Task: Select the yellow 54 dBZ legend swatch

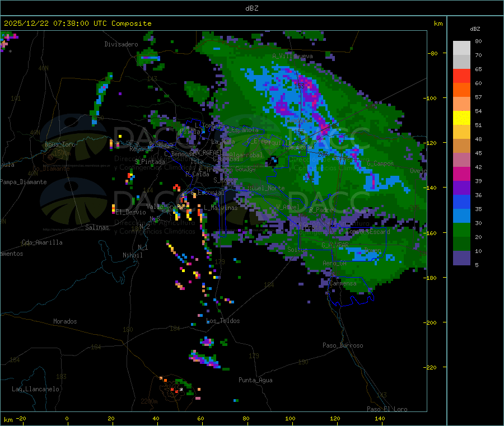Action: [461, 118]
